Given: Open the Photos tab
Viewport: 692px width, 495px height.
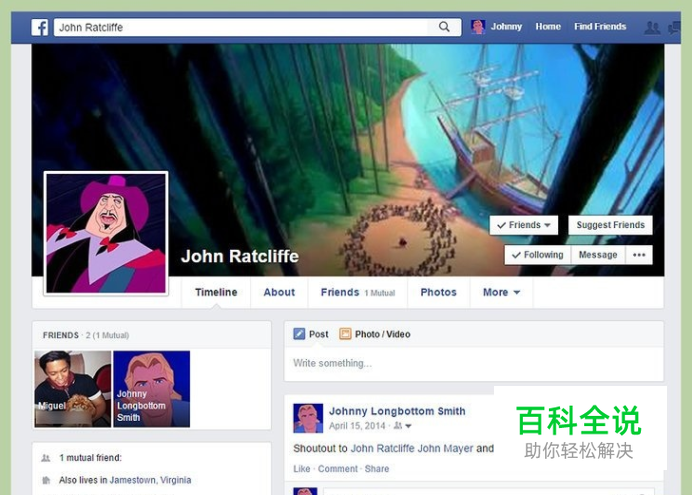Looking at the screenshot, I should tap(438, 292).
